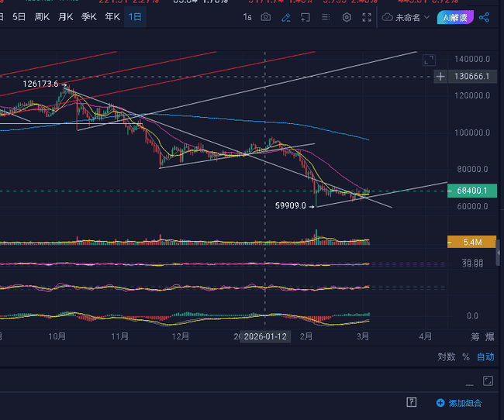This screenshot has width=504, height=420.
Task: Click the fullscreen icon in top toolbar
Action: tap(367, 17)
